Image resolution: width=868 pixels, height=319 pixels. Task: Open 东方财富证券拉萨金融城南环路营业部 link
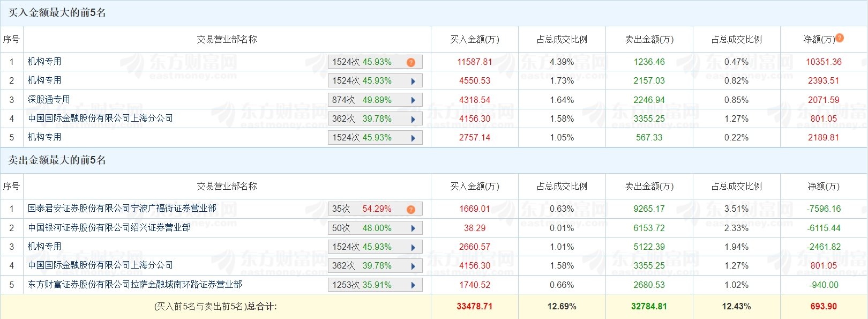point(135,285)
